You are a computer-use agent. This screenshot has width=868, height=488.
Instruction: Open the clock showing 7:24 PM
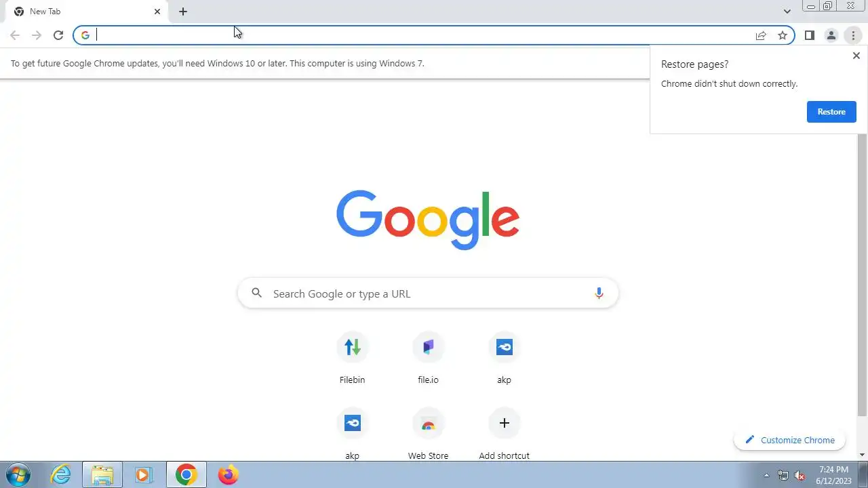(x=833, y=474)
